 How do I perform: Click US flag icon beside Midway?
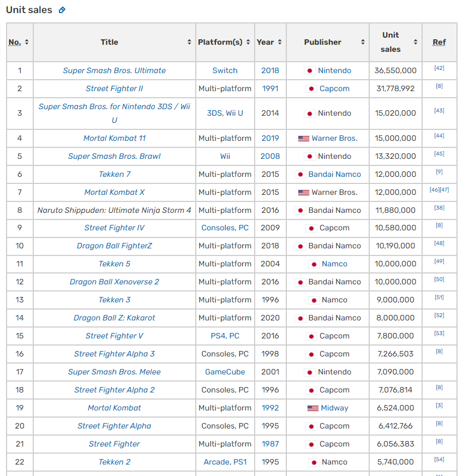coord(313,408)
